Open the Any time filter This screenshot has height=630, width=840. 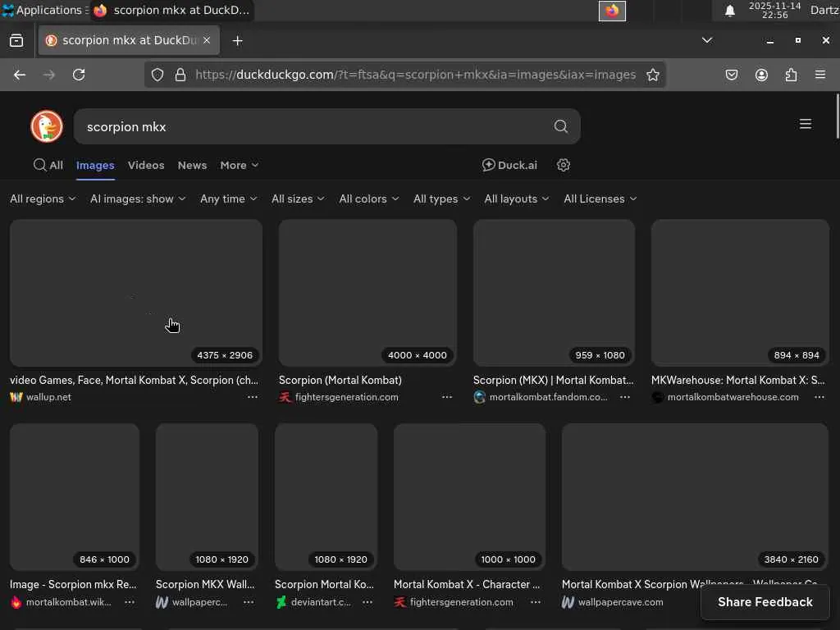coord(228,199)
